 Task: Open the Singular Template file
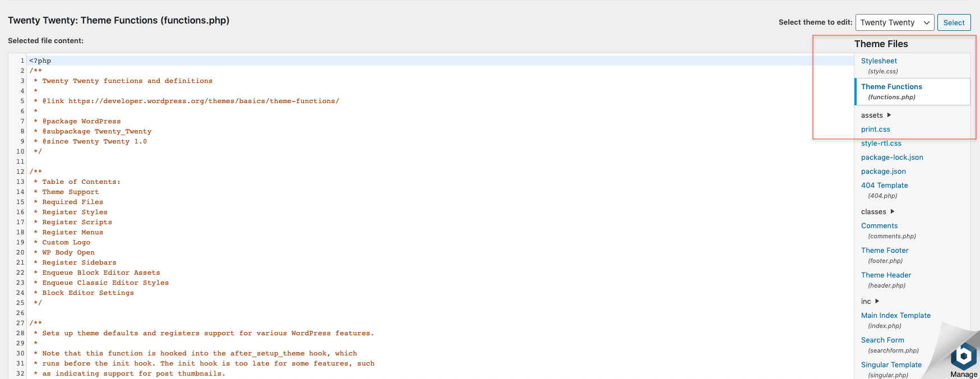[891, 365]
